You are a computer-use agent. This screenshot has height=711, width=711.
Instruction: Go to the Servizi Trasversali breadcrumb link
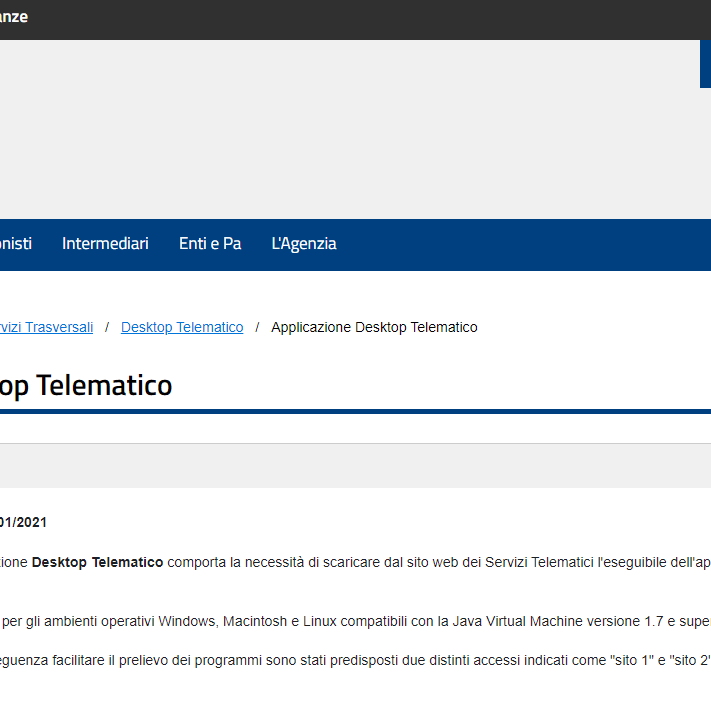46,327
